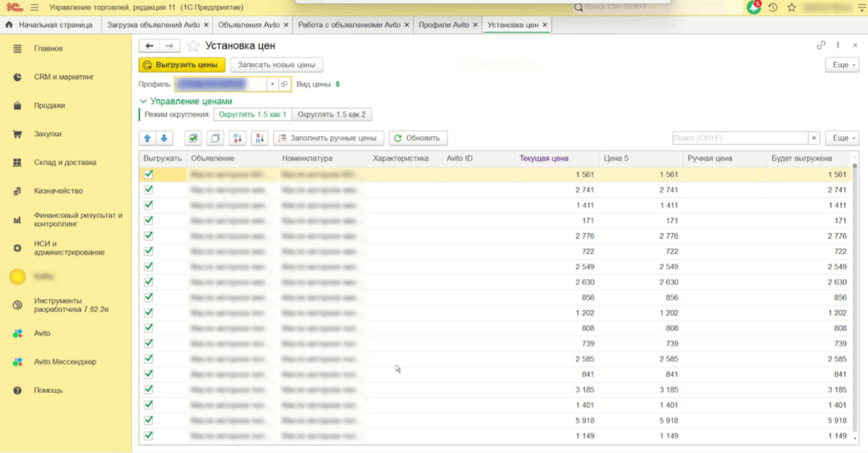Click the uncheck all rows icon
The width and height of the screenshot is (868, 453).
tap(215, 138)
